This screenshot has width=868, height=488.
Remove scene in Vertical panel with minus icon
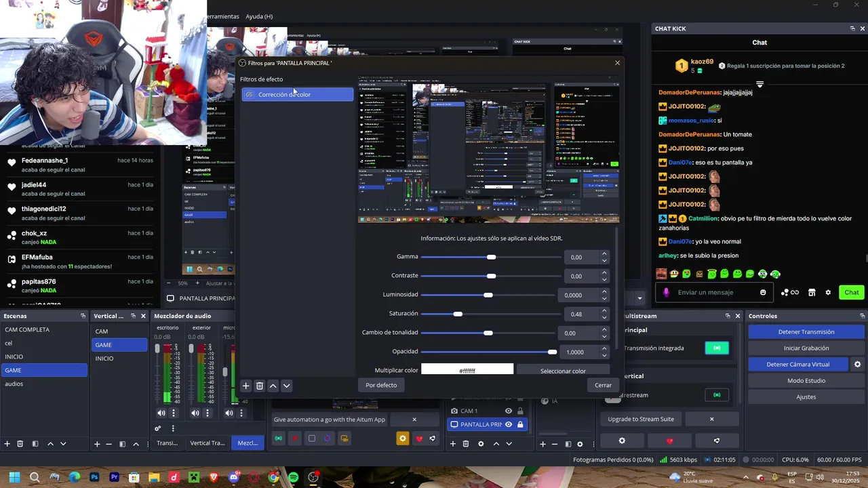(108, 444)
